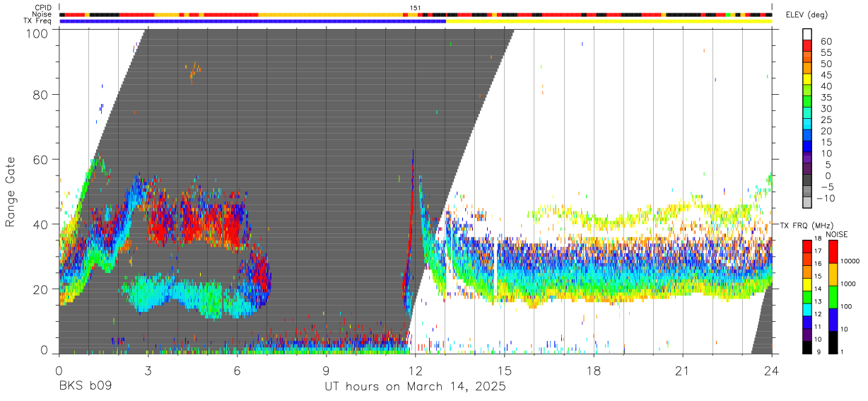The width and height of the screenshot is (868, 401).
Task: Click the yellow segment of TX Freq strip
Action: tap(609, 21)
